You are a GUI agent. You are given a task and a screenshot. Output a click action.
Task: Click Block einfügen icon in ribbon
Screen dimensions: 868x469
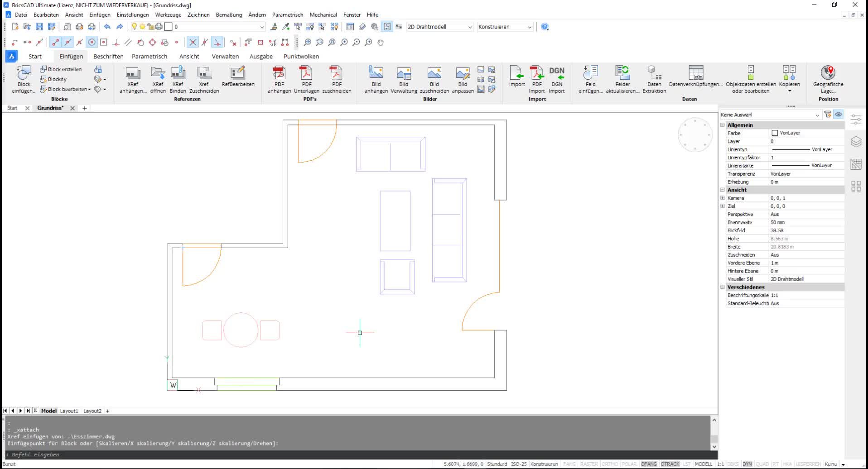(24, 73)
